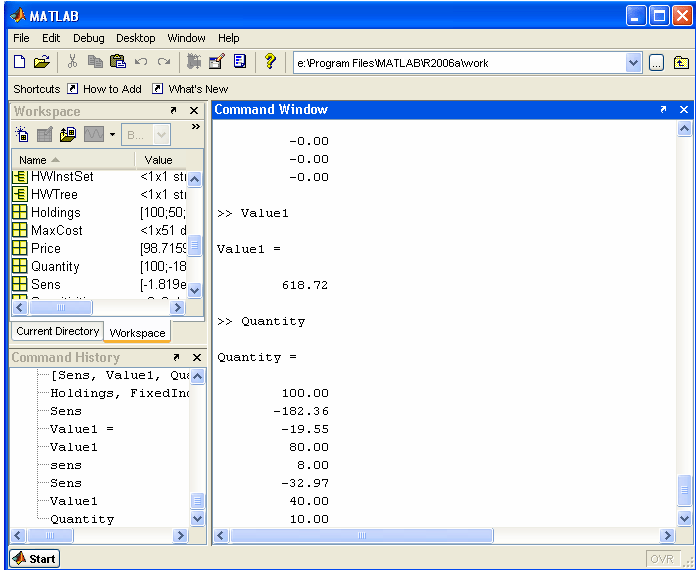
Task: Click Command History scroll right arrow
Action: (x=180, y=535)
